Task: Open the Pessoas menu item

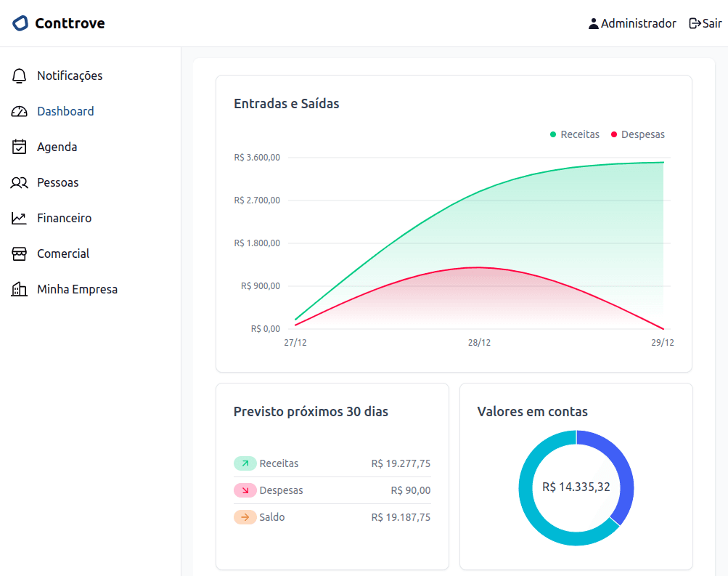Action: pos(57,182)
